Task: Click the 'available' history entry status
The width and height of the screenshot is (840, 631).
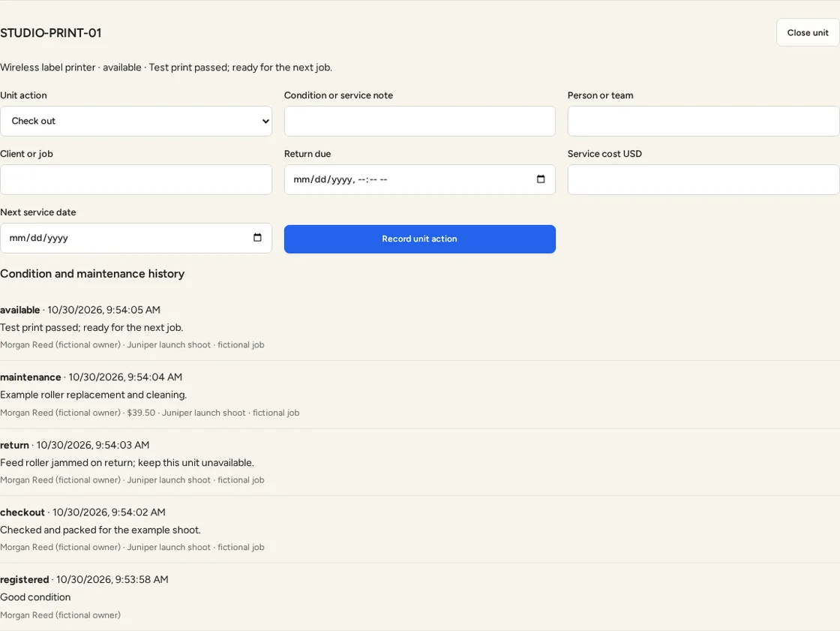Action: pyautogui.click(x=19, y=310)
